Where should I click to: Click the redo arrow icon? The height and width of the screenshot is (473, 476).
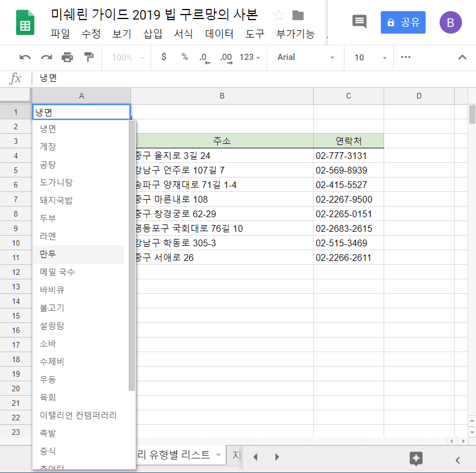(x=46, y=57)
